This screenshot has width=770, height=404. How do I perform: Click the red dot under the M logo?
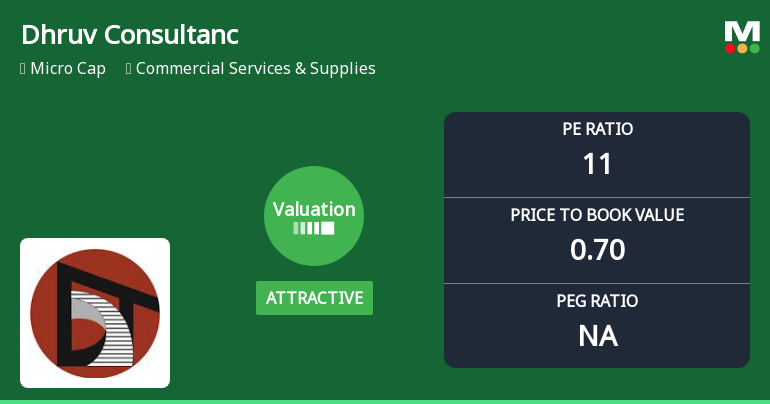[731, 48]
